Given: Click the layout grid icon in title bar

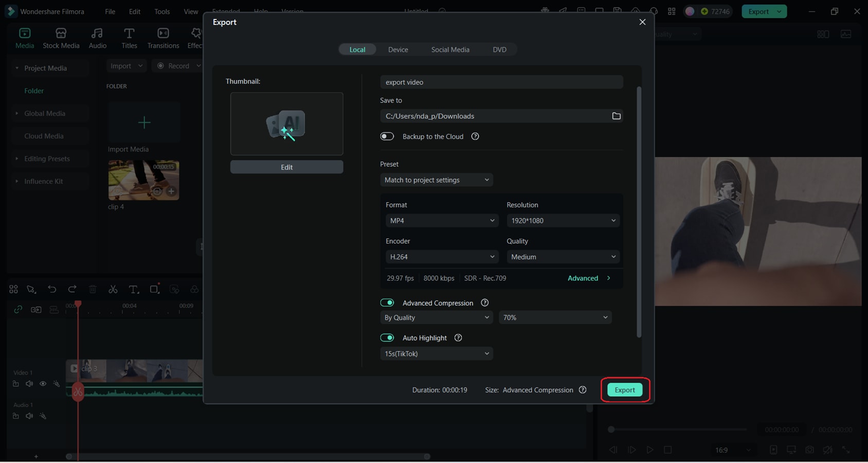Looking at the screenshot, I should click(x=672, y=11).
